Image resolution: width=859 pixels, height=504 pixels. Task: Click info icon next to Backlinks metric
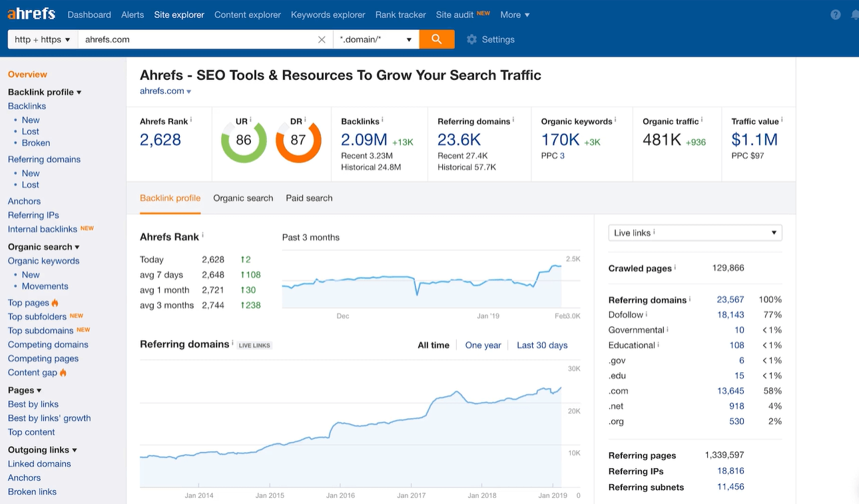point(382,120)
